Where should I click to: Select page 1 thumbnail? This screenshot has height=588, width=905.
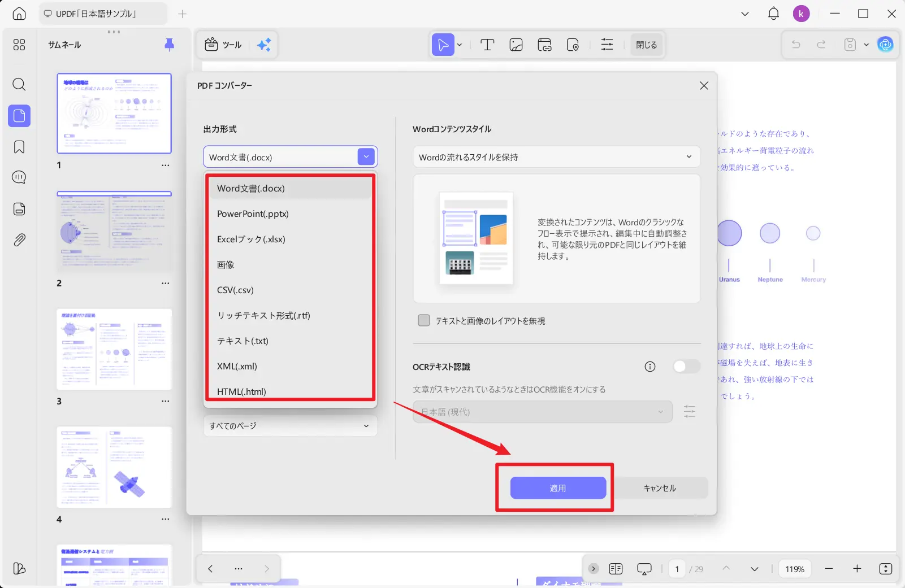(114, 113)
